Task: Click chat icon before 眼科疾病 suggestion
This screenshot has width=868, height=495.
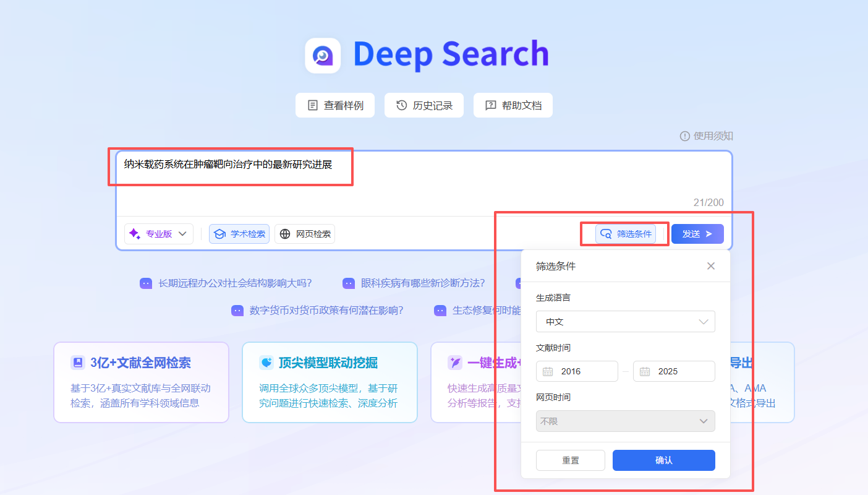Action: 349,283
